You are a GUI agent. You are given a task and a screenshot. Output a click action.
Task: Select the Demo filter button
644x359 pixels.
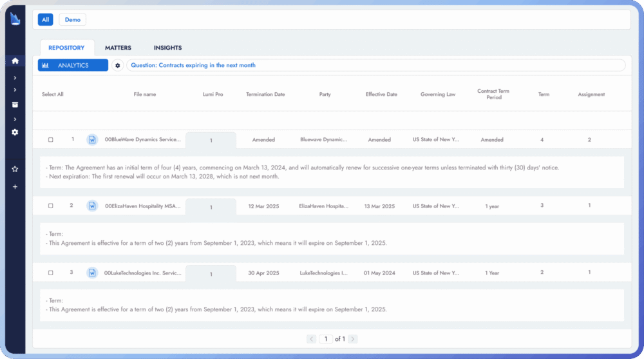tap(72, 20)
